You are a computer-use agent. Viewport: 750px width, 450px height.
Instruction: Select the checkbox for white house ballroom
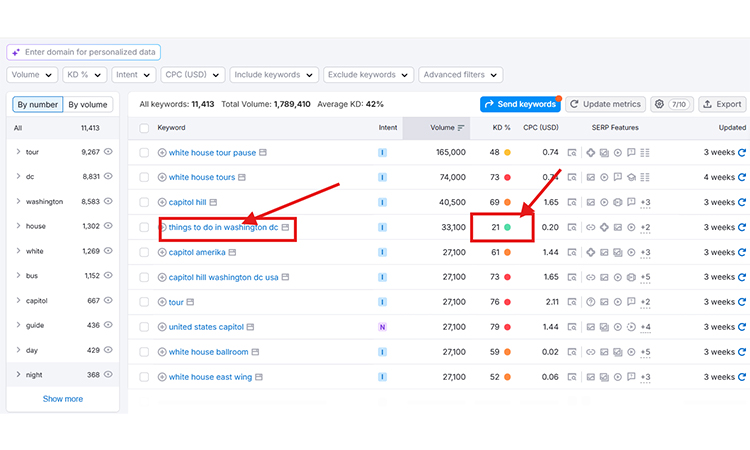(x=144, y=352)
